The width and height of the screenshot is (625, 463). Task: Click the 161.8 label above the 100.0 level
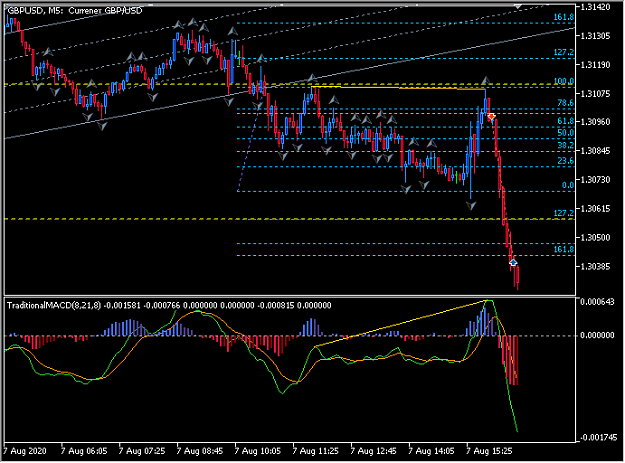coord(564,17)
